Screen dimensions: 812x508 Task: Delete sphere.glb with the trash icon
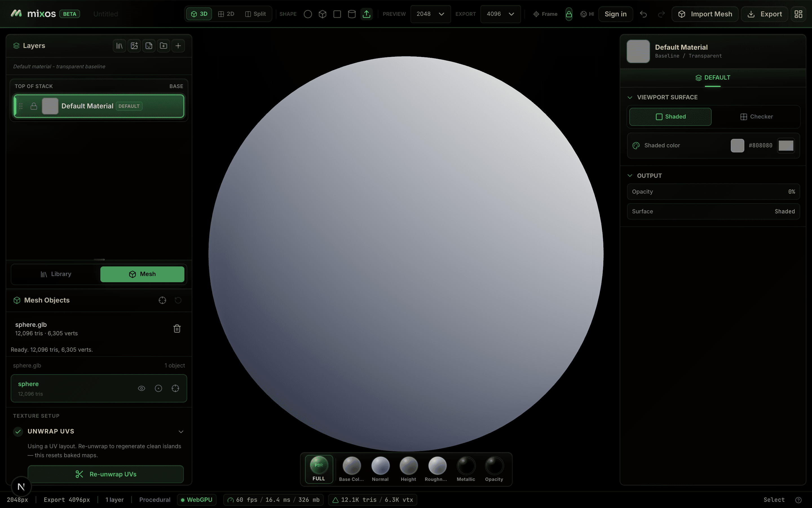click(x=177, y=329)
